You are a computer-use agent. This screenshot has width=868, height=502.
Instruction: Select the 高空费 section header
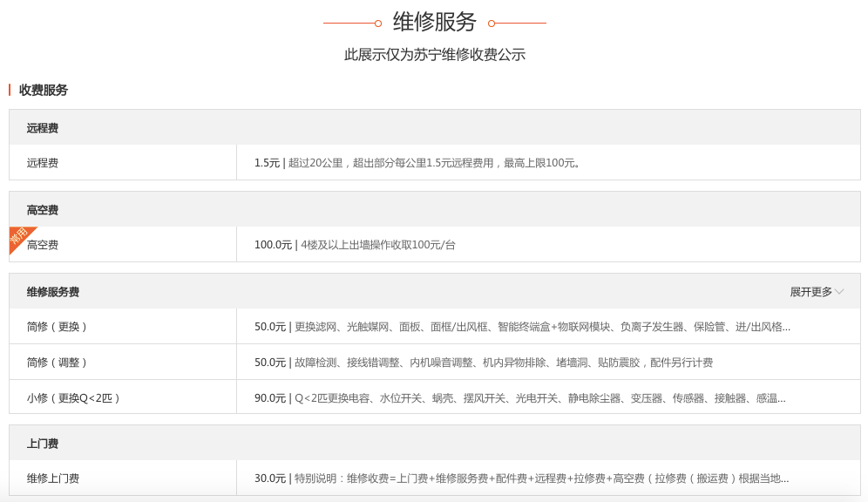[x=43, y=210]
